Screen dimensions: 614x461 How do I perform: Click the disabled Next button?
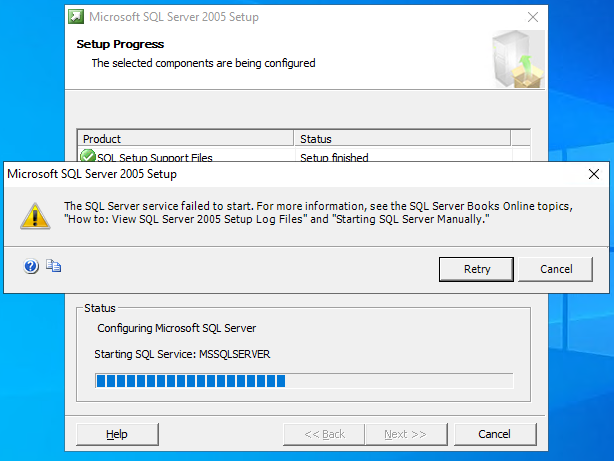[406, 434]
